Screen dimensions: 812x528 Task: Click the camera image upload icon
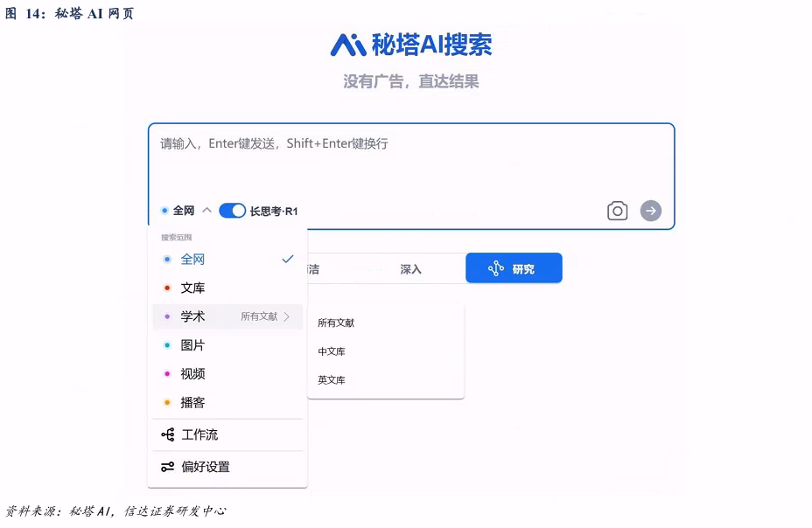pyautogui.click(x=617, y=211)
